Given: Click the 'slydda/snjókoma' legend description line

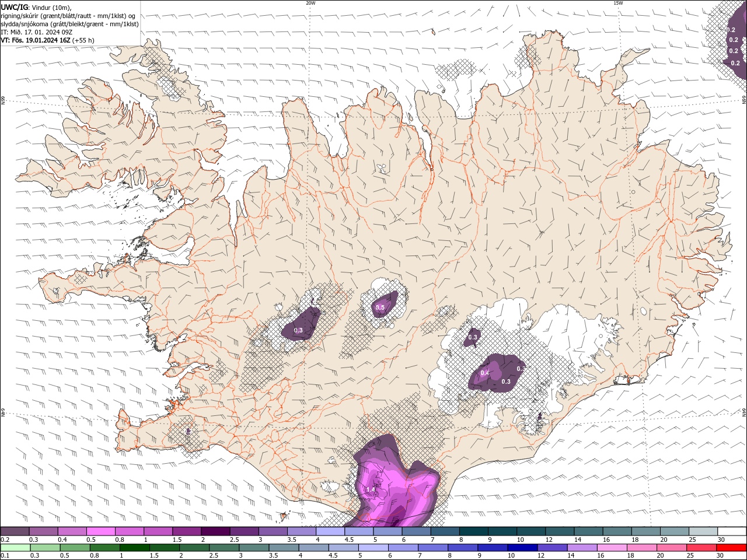Looking at the screenshot, I should [70, 24].
